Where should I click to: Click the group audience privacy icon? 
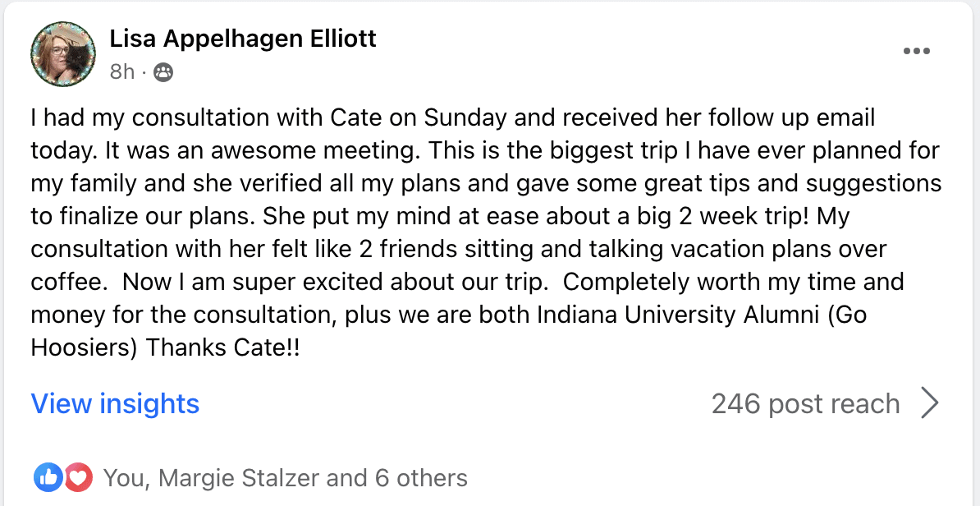(x=163, y=72)
